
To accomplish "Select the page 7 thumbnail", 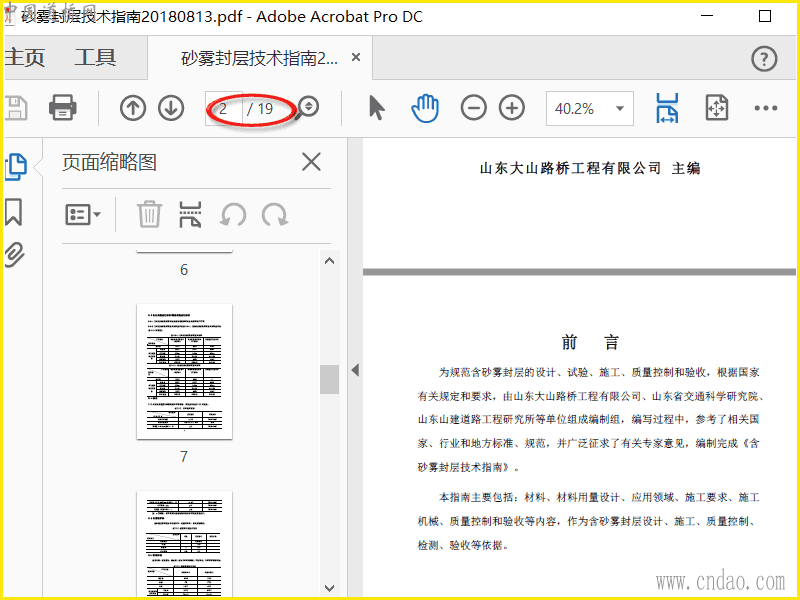I will [185, 371].
